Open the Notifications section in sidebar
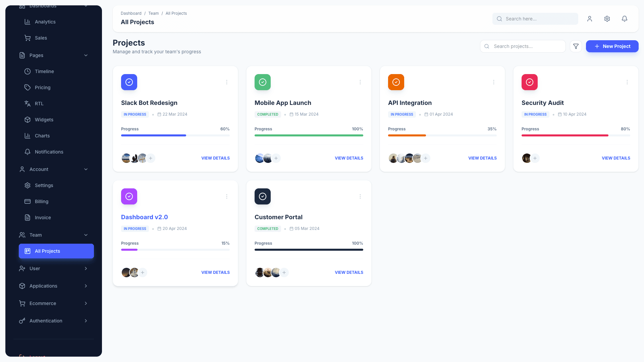Image resolution: width=644 pixels, height=362 pixels. [49, 152]
